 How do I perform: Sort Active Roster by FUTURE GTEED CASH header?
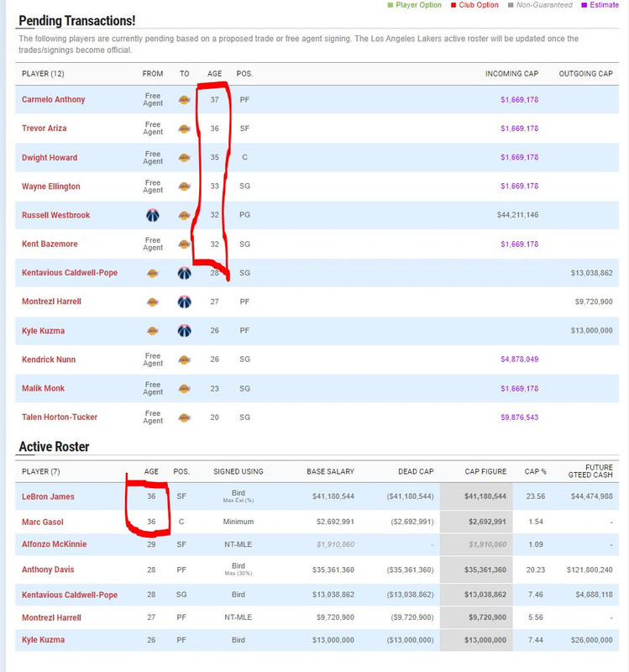tap(590, 471)
